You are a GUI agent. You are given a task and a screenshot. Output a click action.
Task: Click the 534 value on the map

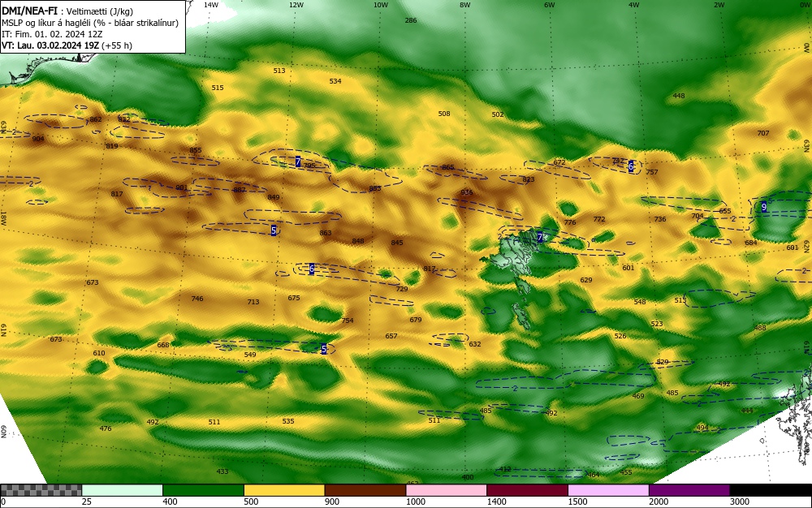tap(335, 81)
